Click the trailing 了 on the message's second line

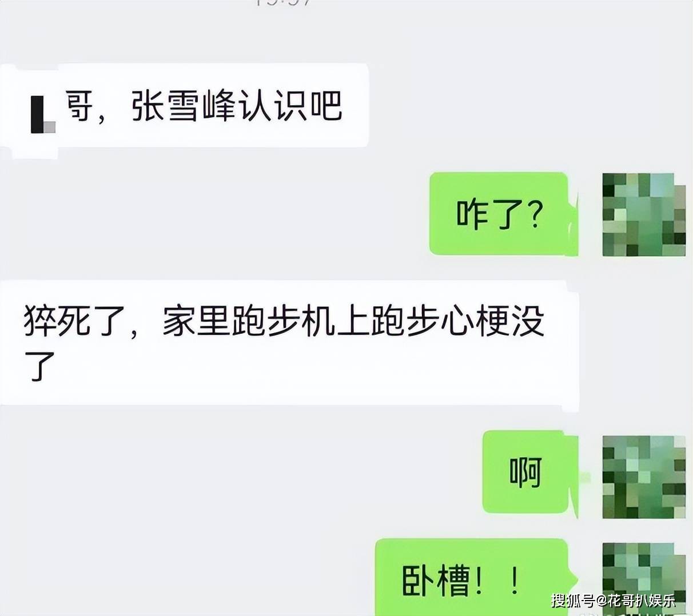click(39, 366)
